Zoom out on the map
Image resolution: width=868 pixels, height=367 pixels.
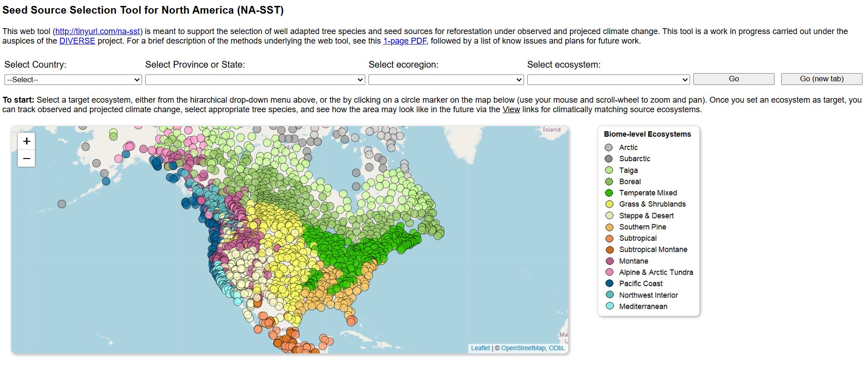coord(26,159)
